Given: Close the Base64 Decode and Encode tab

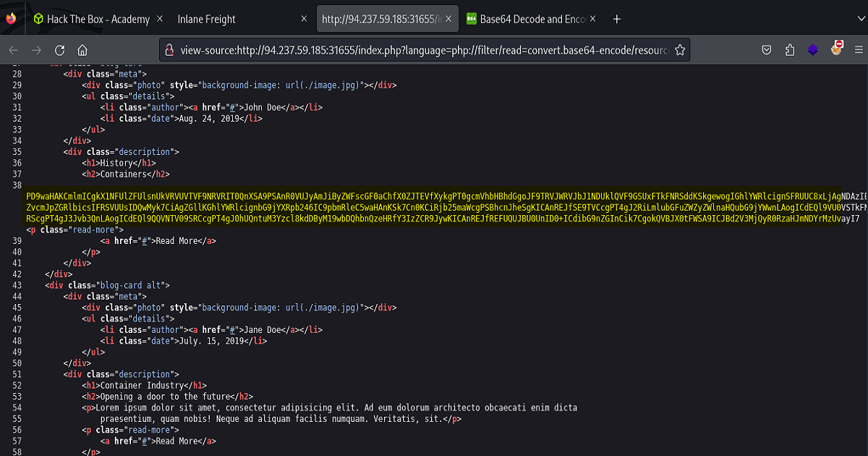Looking at the screenshot, I should coord(594,20).
